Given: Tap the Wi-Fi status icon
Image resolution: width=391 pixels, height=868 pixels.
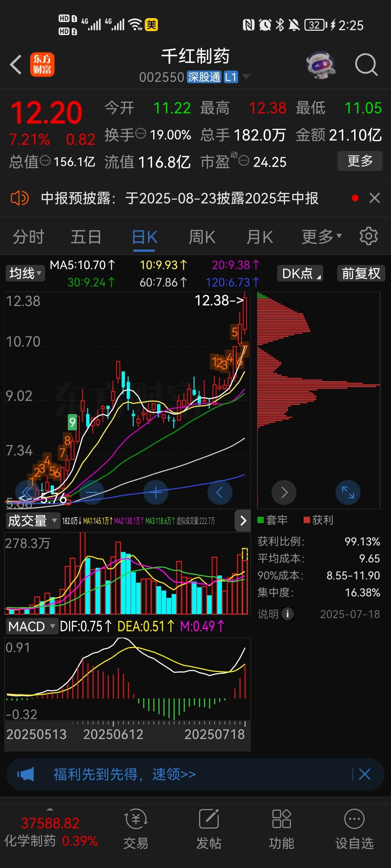Looking at the screenshot, I should (x=136, y=25).
